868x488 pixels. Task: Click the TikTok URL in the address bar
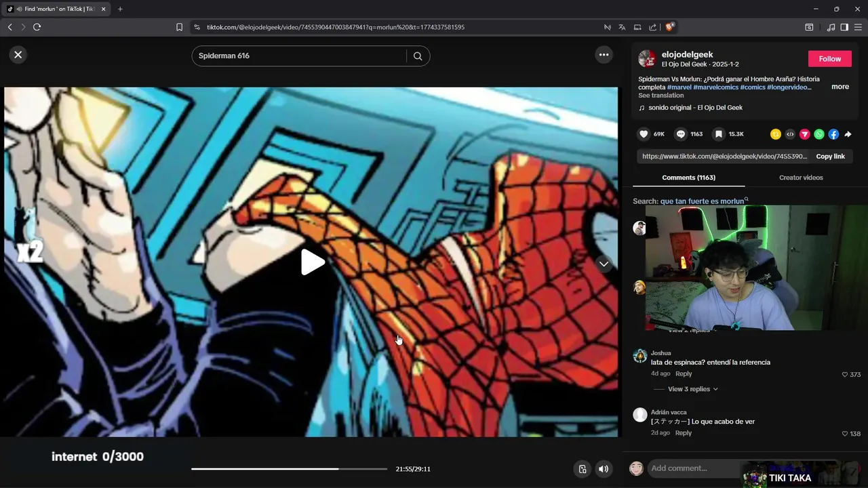pos(336,27)
